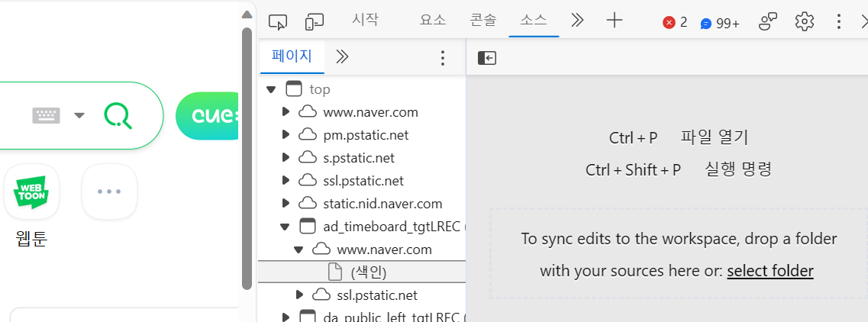The image size is (868, 322).
Task: Expand first www.naver.com node arrow
Action: 286,112
